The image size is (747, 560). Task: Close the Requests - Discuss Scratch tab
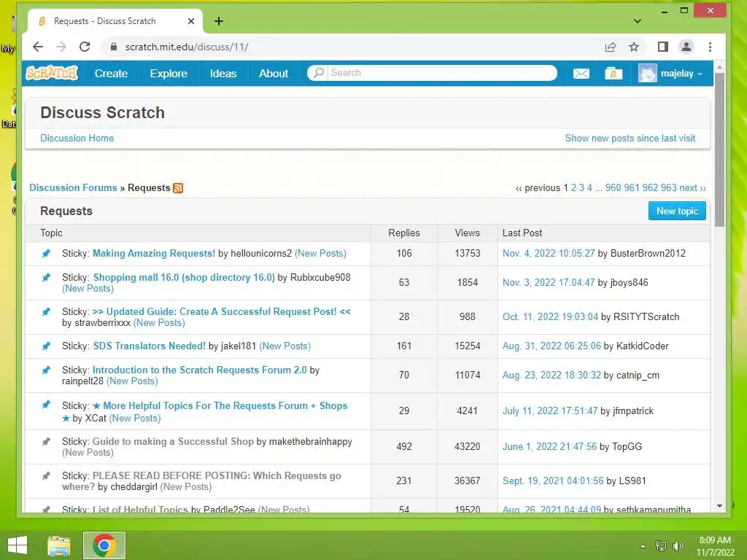(x=191, y=21)
